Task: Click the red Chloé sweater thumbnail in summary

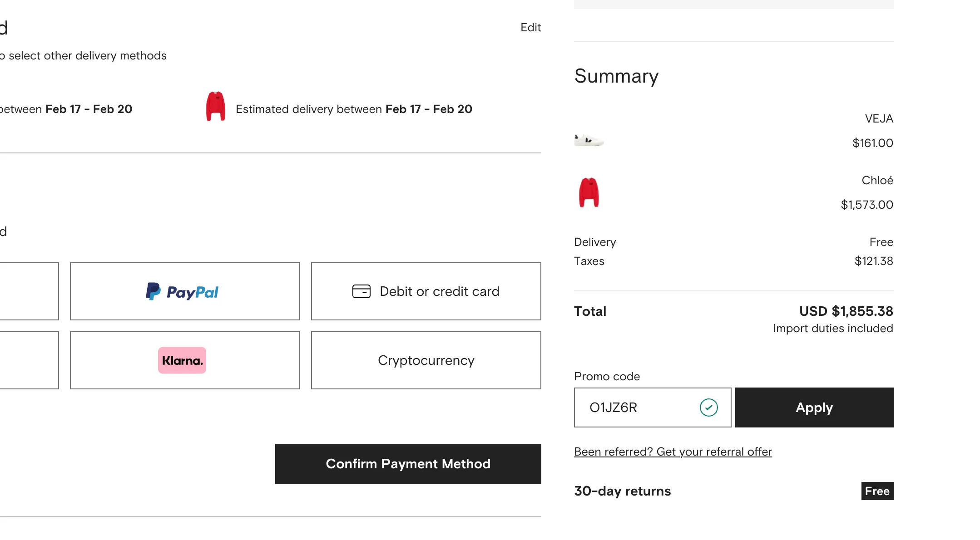Action: pyautogui.click(x=589, y=192)
